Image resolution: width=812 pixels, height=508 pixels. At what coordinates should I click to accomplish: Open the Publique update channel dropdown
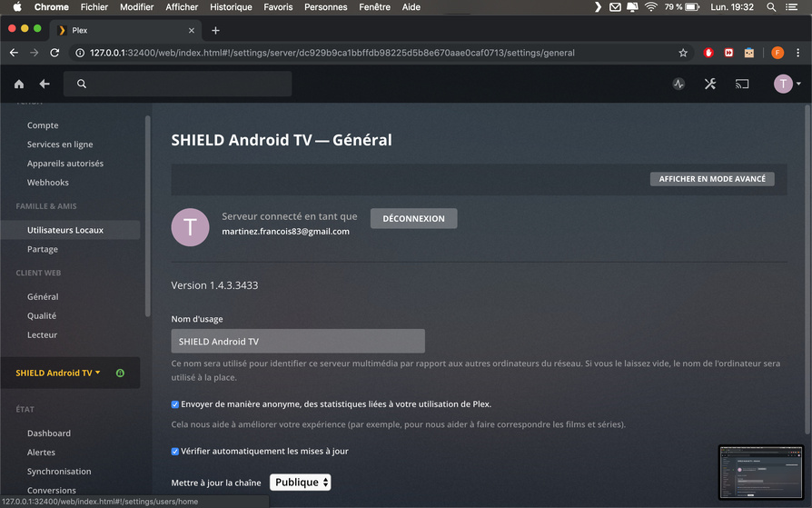click(x=301, y=482)
